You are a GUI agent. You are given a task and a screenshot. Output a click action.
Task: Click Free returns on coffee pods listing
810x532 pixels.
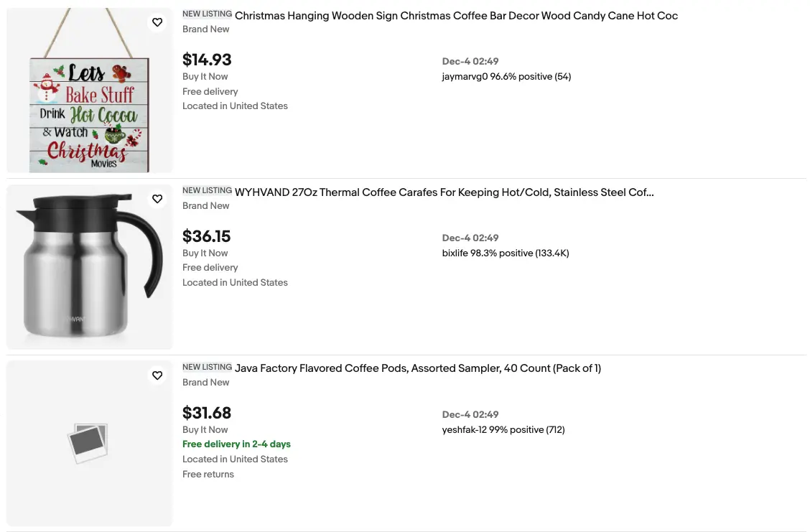(x=208, y=474)
